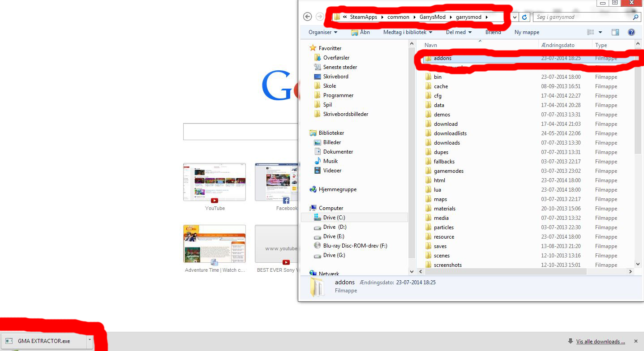Navigate to the common breadcrumb
The image size is (644, 351).
[398, 17]
